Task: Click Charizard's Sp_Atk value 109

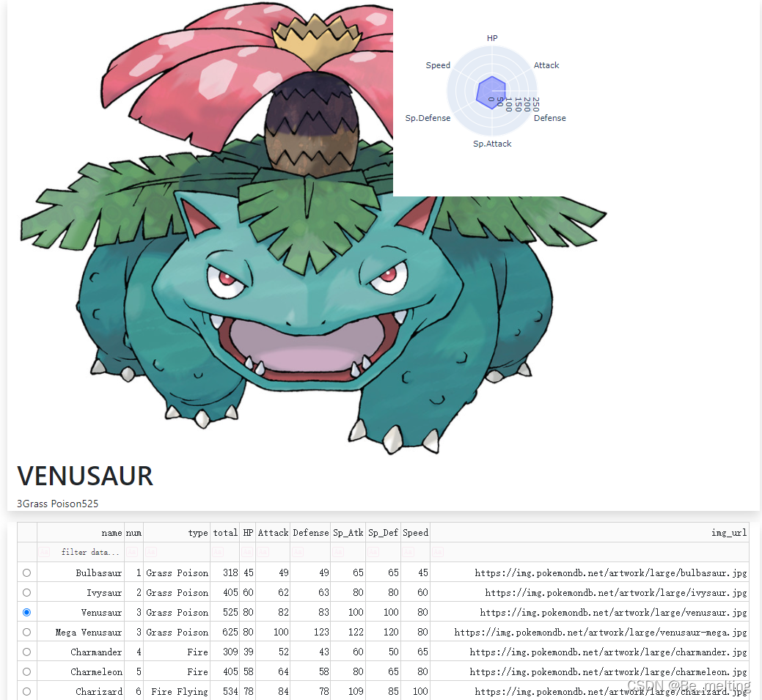Action: click(348, 691)
